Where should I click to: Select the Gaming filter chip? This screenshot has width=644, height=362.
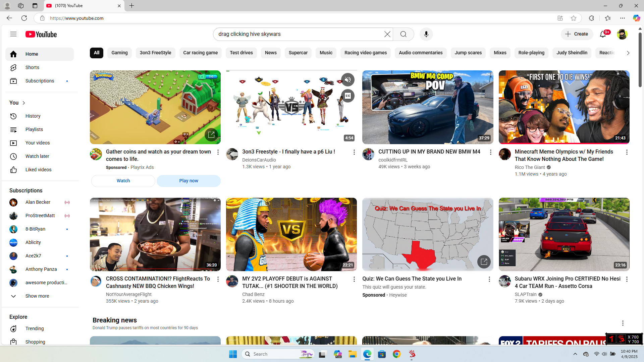click(x=119, y=53)
